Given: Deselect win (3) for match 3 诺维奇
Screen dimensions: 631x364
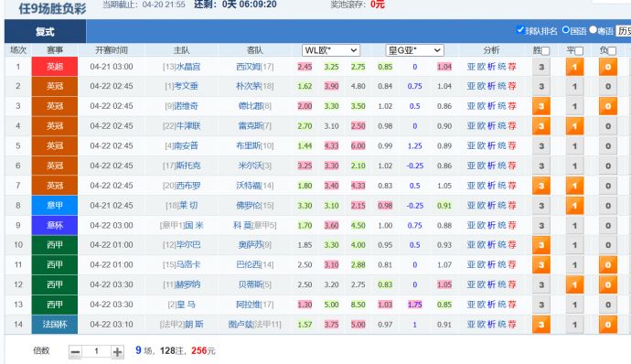Looking at the screenshot, I should [x=541, y=106].
